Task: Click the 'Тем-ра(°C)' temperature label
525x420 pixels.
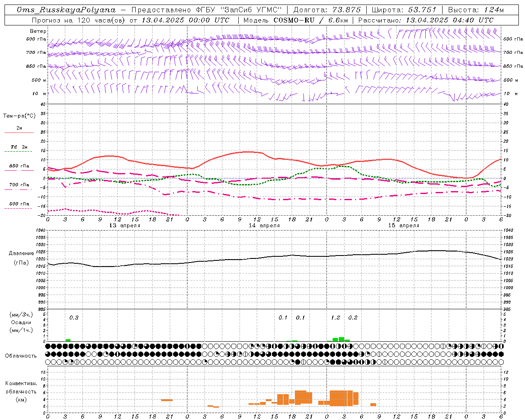Action: 19,116
